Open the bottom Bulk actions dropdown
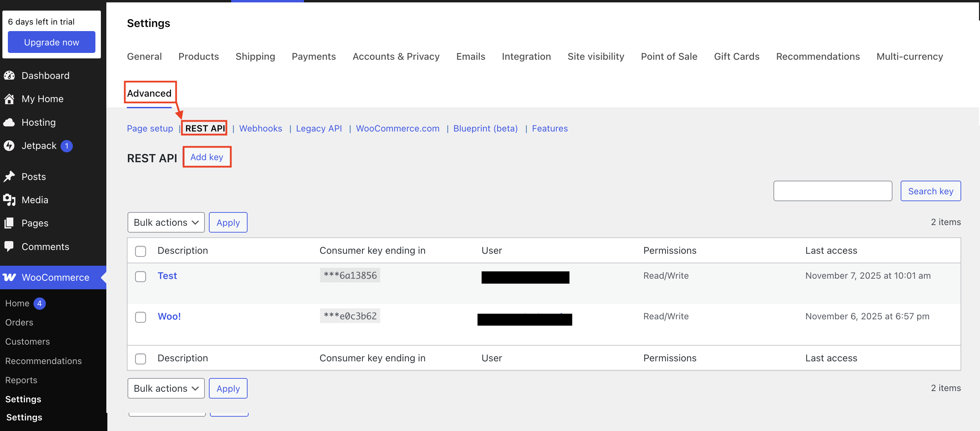The width and height of the screenshot is (980, 431). pyautogui.click(x=166, y=388)
